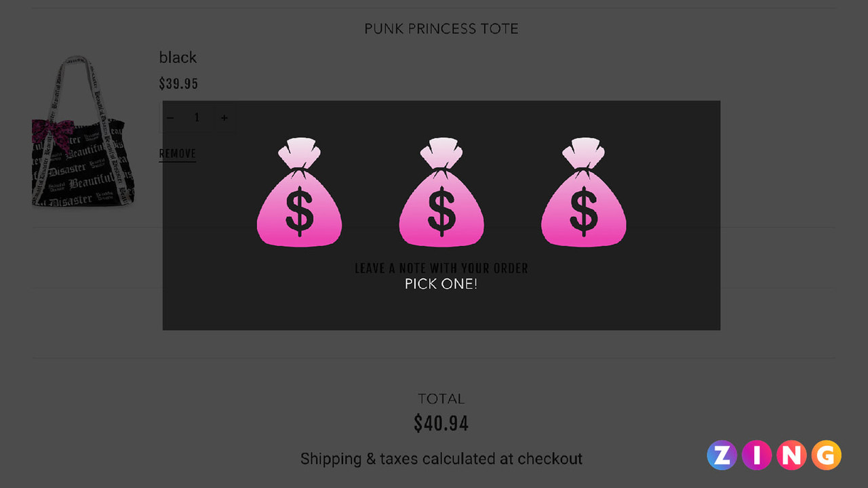The width and height of the screenshot is (868, 488).
Task: Click the G circle in the Zing logo
Action: pos(825,455)
